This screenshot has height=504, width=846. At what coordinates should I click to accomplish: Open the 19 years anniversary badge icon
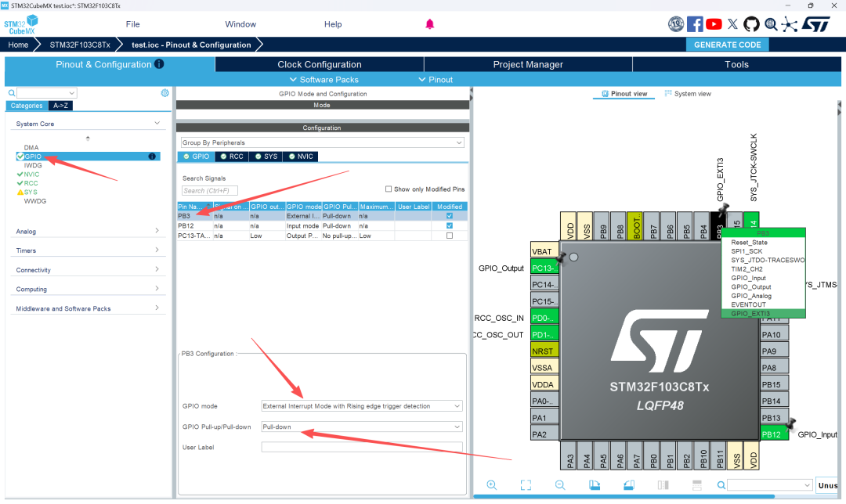[676, 23]
